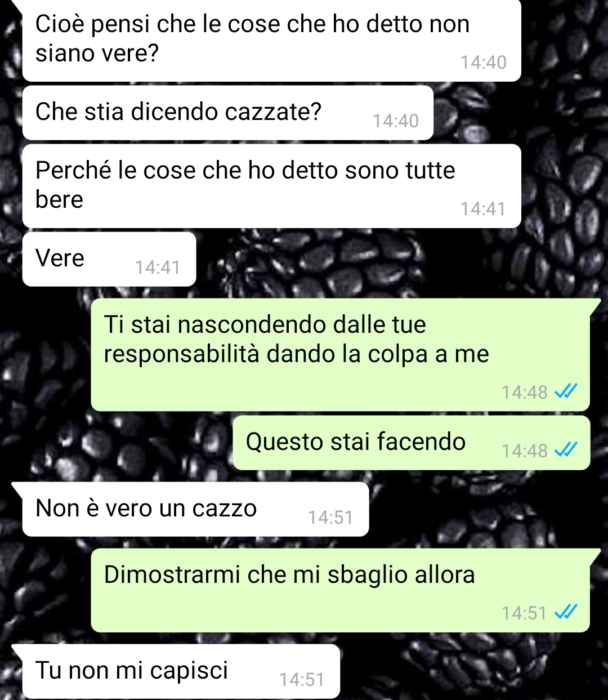Tap the double checkmark on 'Ti stai nascondendo' message
The height and width of the screenshot is (700, 608).
click(x=566, y=391)
